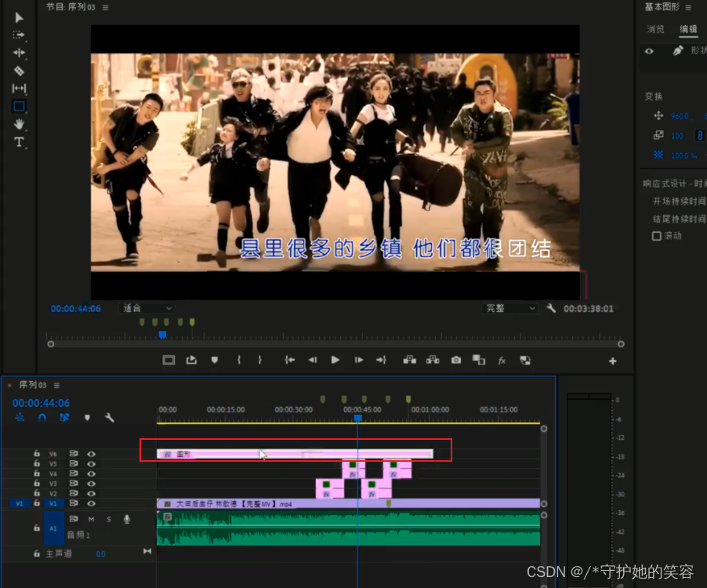Mute the A1 track
Screen dimensions: 707x588
(x=91, y=519)
